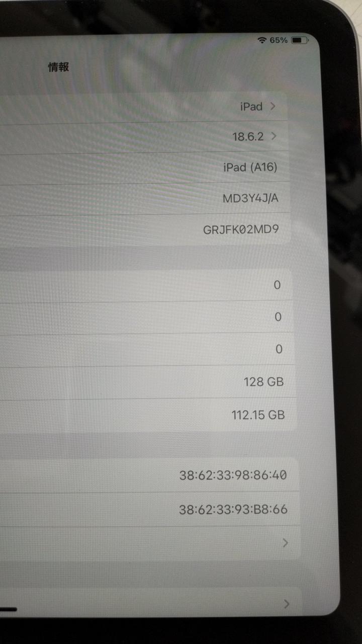The height and width of the screenshot is (644, 362).
Task: Tap the 18.6.2 version number
Action: [x=248, y=136]
